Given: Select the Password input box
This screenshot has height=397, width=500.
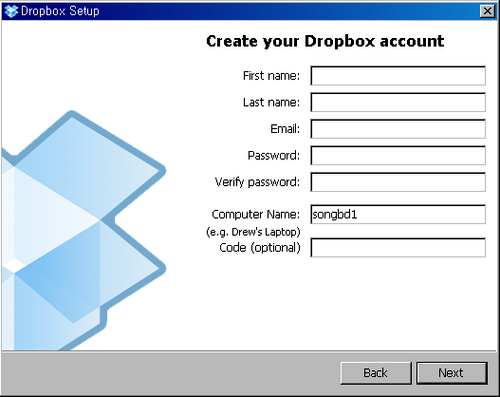Looking at the screenshot, I should click(398, 155).
